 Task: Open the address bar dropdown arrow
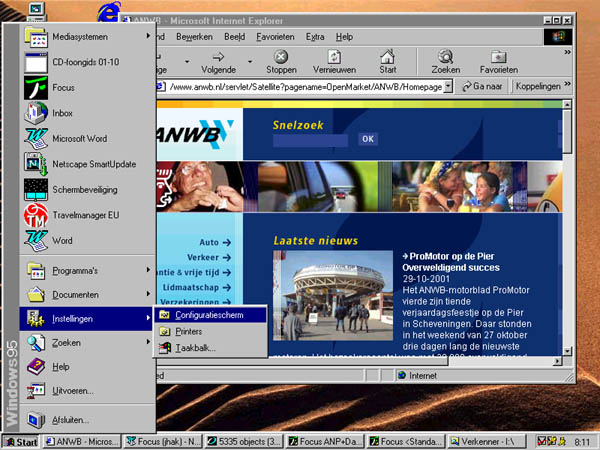click(448, 87)
